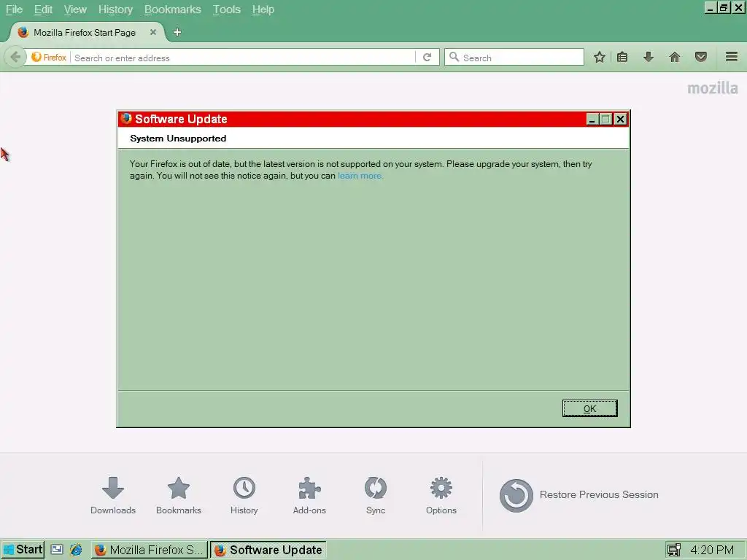Open the File menu
Viewport: 747px width, 560px height.
[14, 9]
